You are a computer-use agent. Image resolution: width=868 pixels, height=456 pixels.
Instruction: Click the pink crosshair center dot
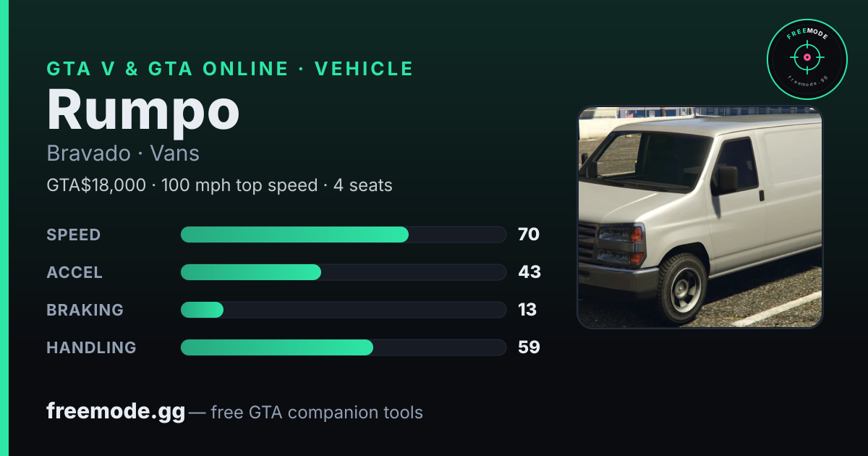click(x=807, y=57)
